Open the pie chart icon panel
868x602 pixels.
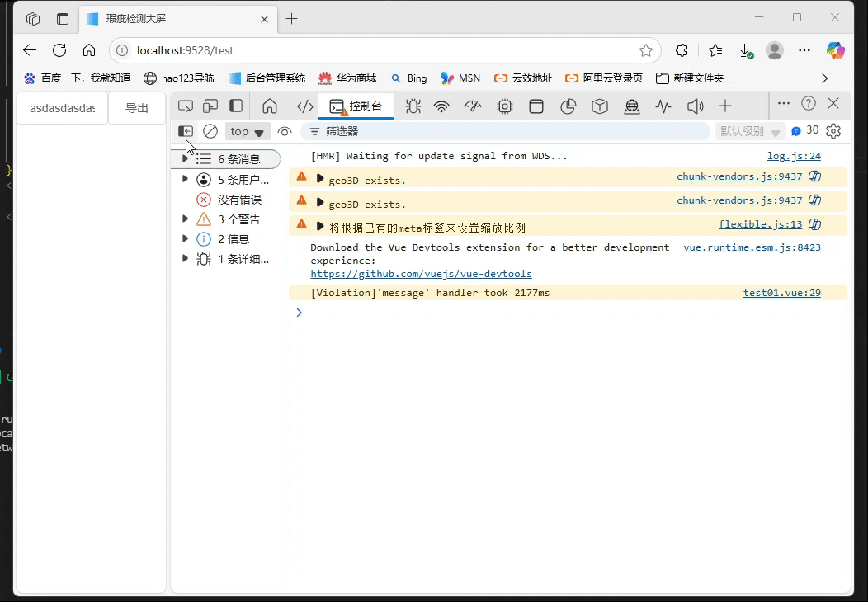pos(568,106)
